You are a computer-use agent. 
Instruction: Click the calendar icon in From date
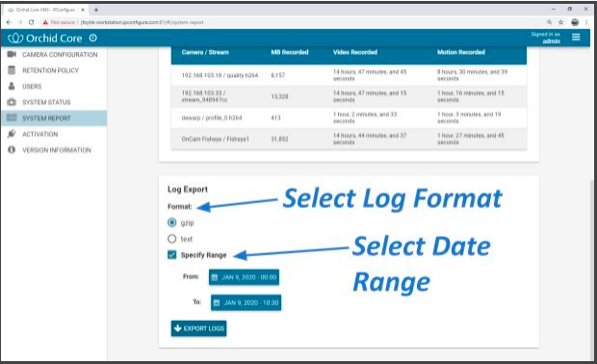pyautogui.click(x=215, y=277)
